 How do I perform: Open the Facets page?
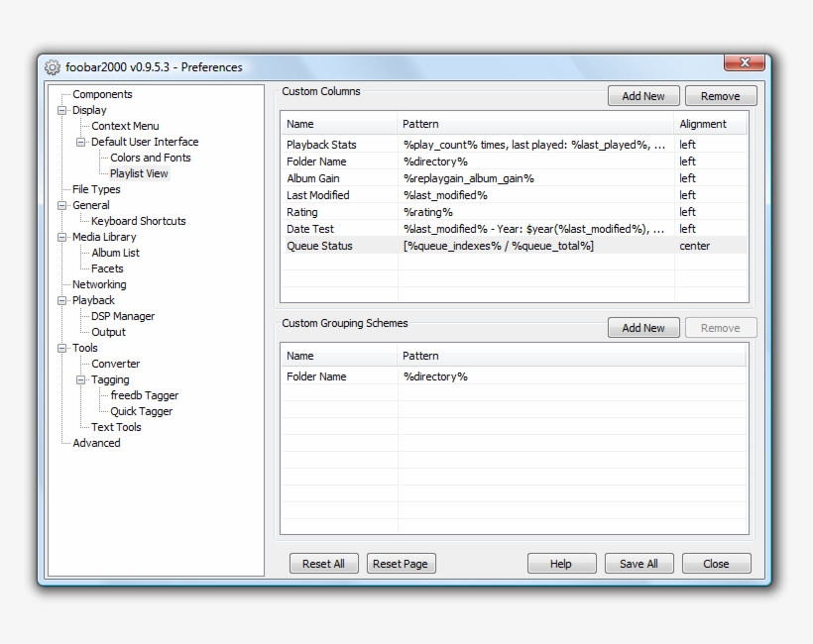point(107,268)
